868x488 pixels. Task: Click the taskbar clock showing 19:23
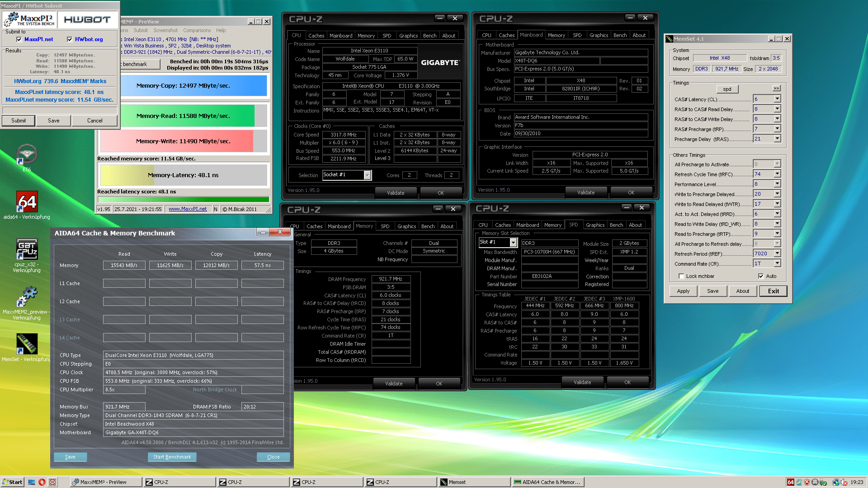click(857, 482)
